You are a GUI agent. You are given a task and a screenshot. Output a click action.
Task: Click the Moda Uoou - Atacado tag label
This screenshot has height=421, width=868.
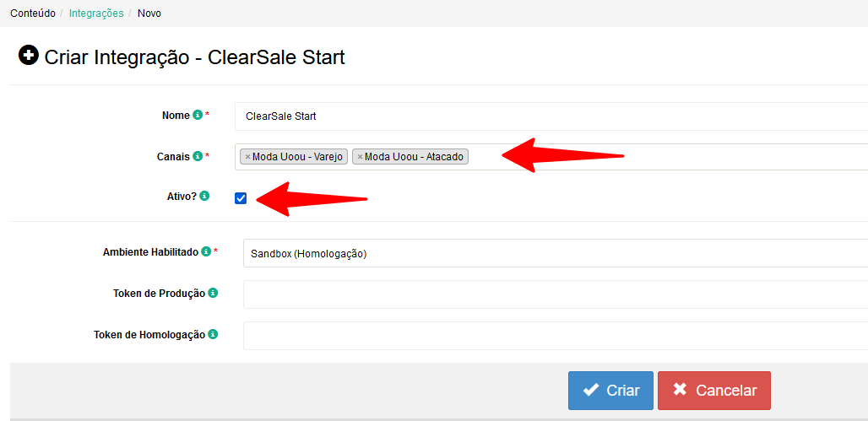pos(414,157)
